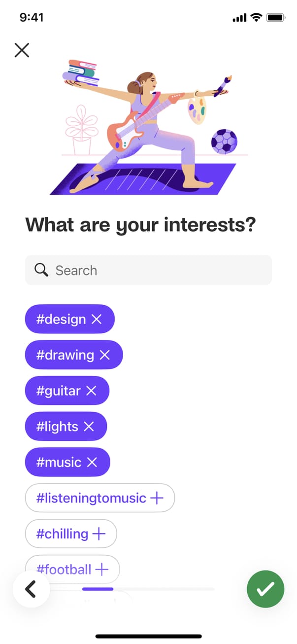Viewport: 297px width, 644px height.
Task: Remove #guitar using its X icon
Action: tap(91, 391)
